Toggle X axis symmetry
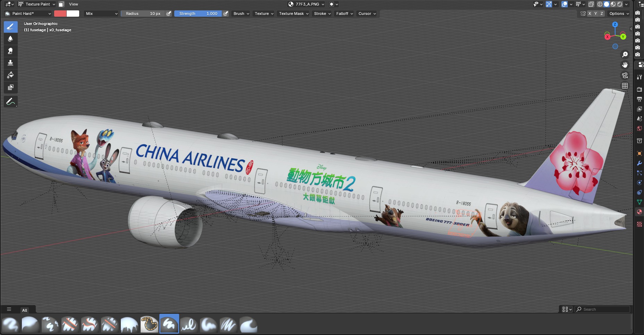This screenshot has height=335, width=644. point(589,14)
